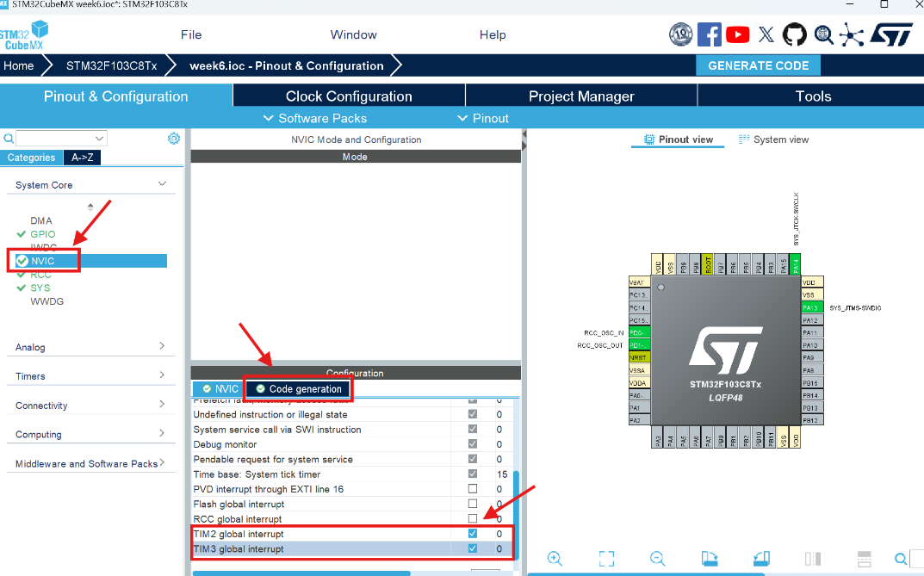Open the File menu

tap(191, 34)
